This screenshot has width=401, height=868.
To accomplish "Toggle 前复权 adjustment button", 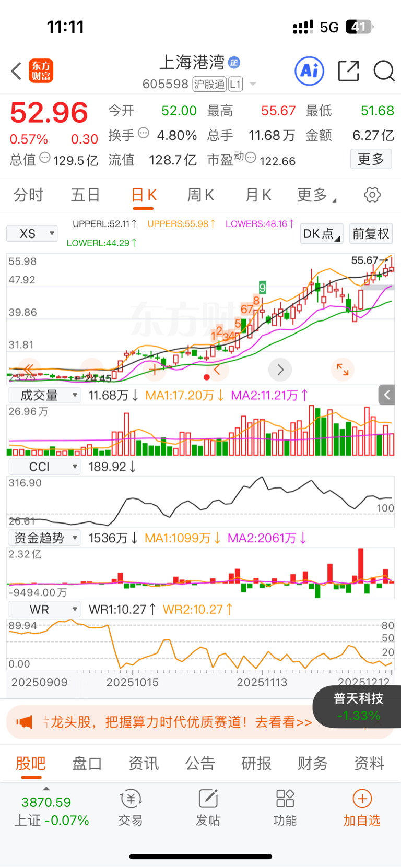I will 371,233.
